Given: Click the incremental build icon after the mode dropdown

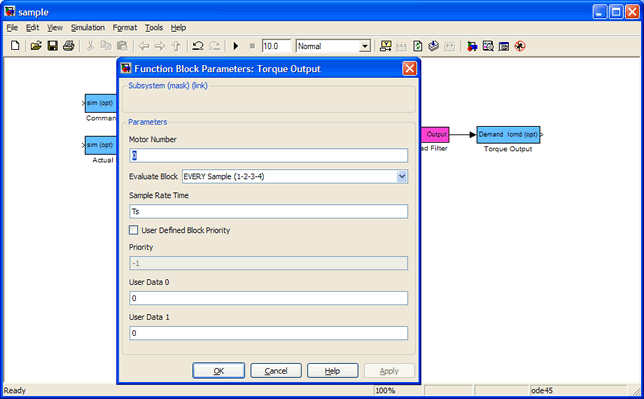Looking at the screenshot, I should 385,46.
